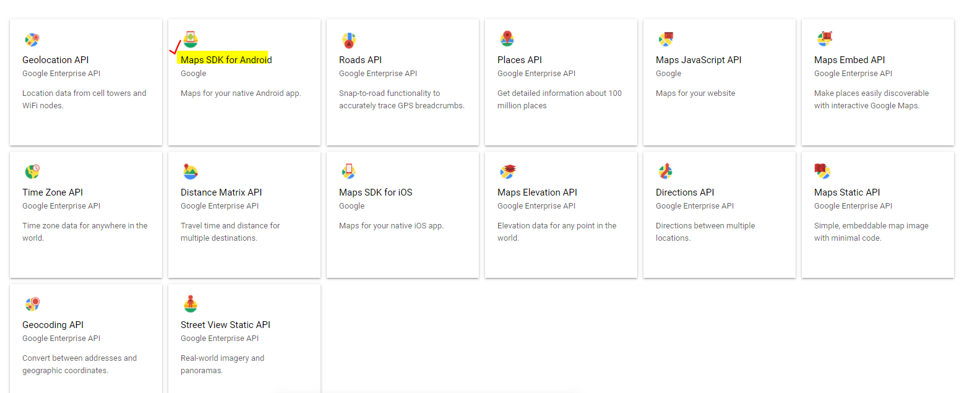Click the Maps Static API icon
This screenshot has width=980, height=393.
pyautogui.click(x=822, y=171)
